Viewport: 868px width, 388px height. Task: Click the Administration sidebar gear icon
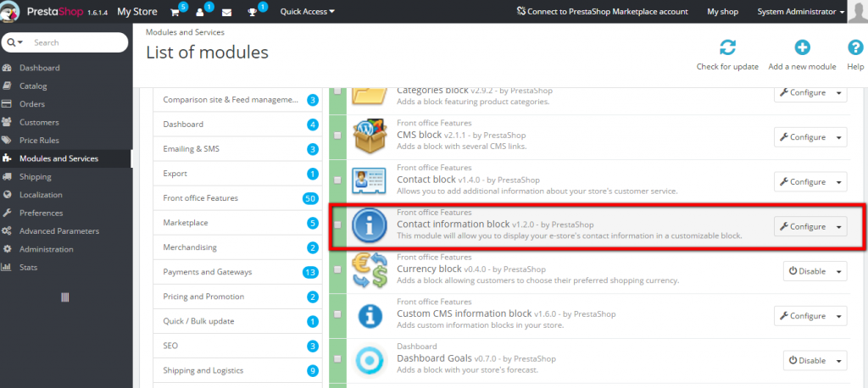point(7,249)
